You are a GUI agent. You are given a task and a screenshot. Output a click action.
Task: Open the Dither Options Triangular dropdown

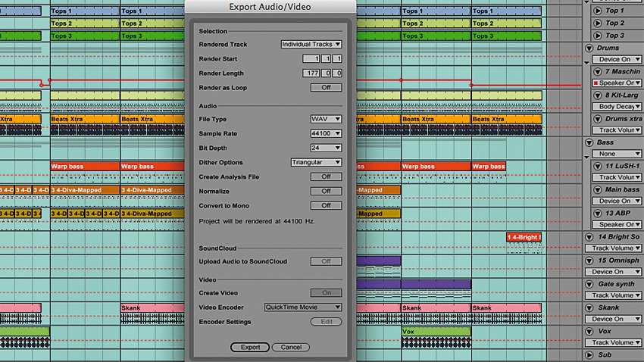click(316, 163)
